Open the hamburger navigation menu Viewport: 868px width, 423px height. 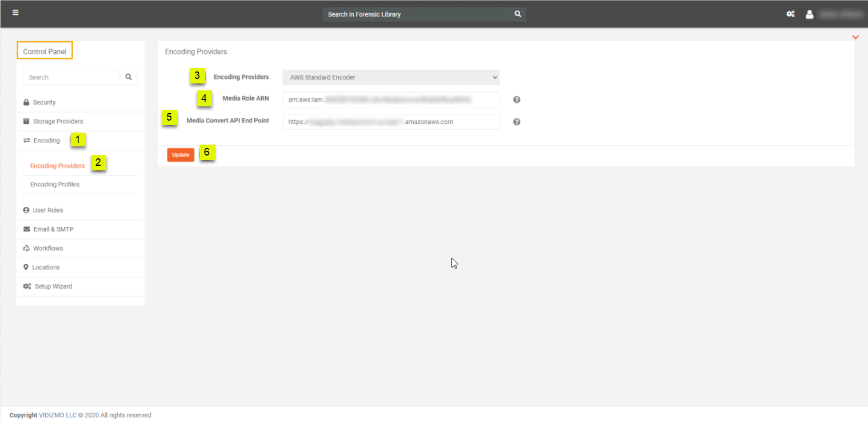point(15,13)
